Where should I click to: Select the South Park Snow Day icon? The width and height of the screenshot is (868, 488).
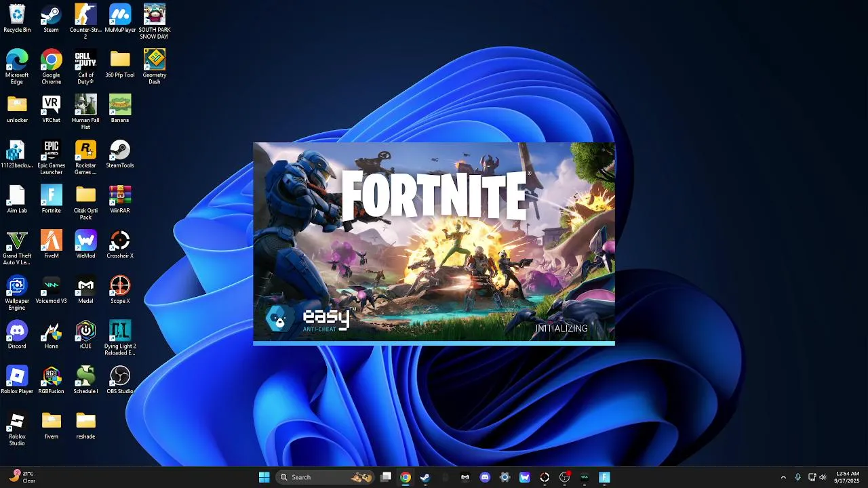[x=155, y=22]
